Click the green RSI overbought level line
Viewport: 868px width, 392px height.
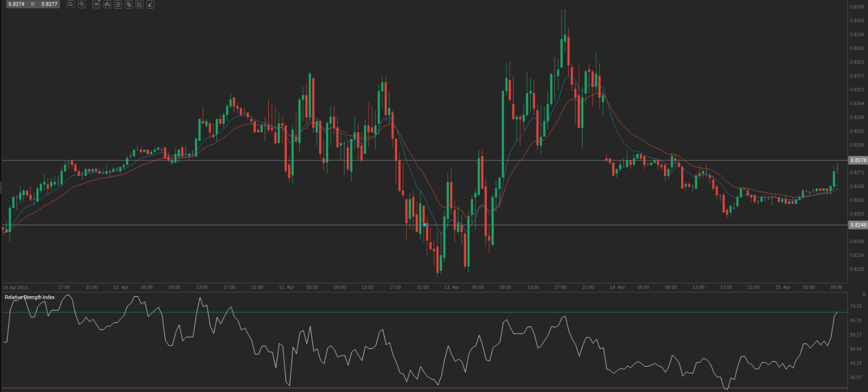pos(414,312)
